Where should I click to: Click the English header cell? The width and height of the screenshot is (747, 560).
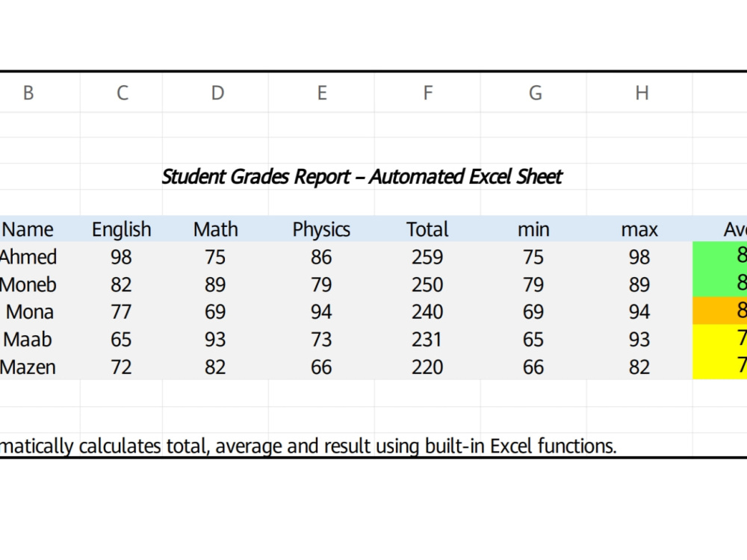[x=122, y=229]
